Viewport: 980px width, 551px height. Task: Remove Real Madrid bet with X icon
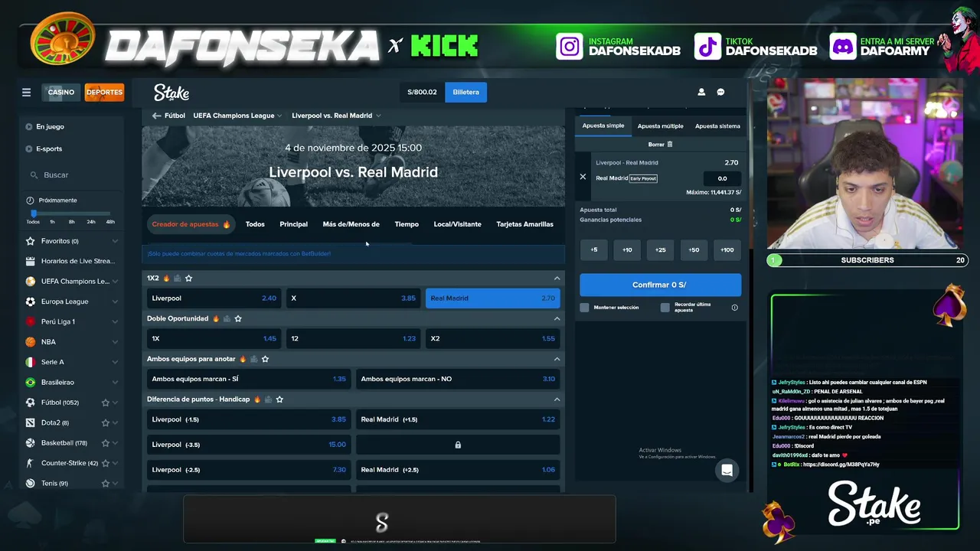pos(583,177)
